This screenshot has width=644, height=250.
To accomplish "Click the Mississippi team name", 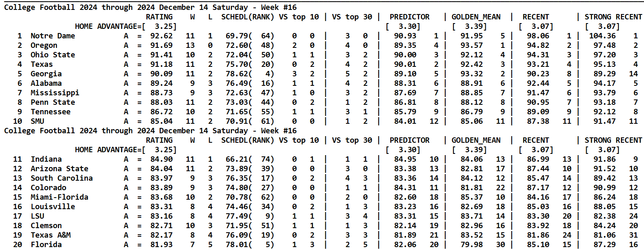I will pos(55,93).
